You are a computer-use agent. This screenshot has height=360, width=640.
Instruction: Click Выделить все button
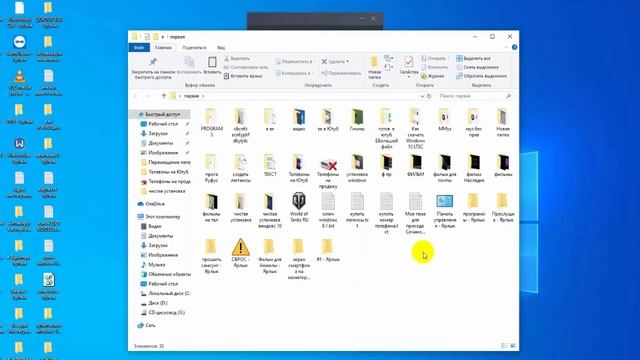click(x=473, y=58)
